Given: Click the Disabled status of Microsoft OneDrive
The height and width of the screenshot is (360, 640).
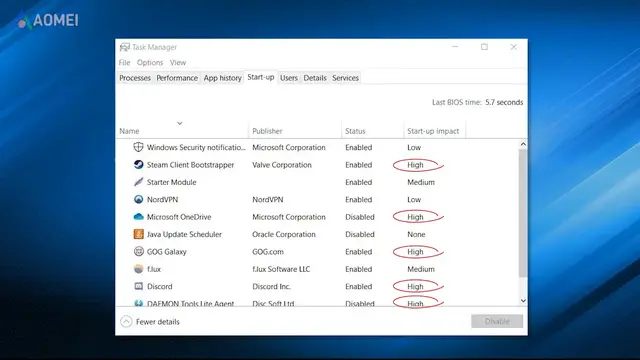Looking at the screenshot, I should 360,217.
